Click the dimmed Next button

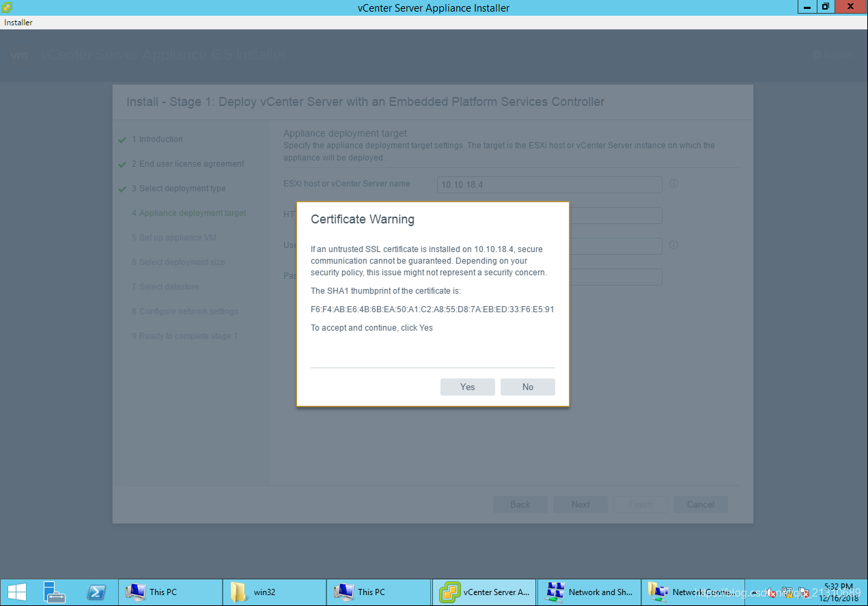580,504
